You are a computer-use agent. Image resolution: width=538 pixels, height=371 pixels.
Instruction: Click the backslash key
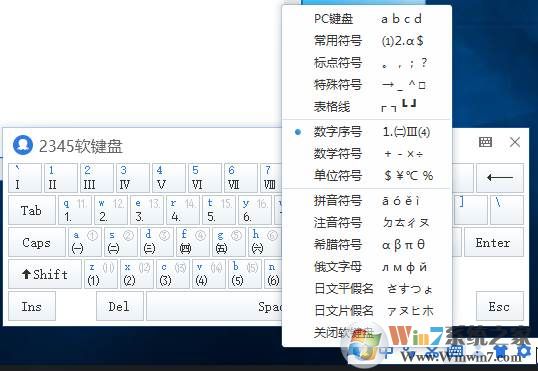pyautogui.click(x=507, y=210)
